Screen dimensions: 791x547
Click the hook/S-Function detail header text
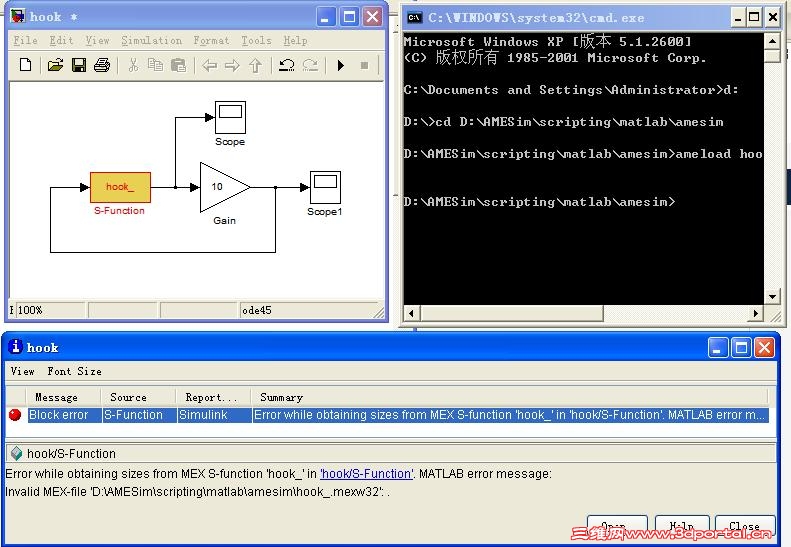point(71,454)
